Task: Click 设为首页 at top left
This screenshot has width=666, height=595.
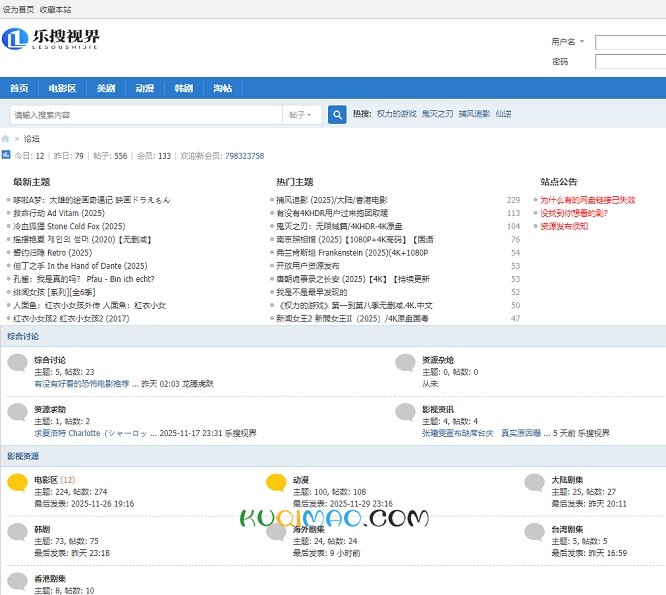Action: tap(18, 9)
